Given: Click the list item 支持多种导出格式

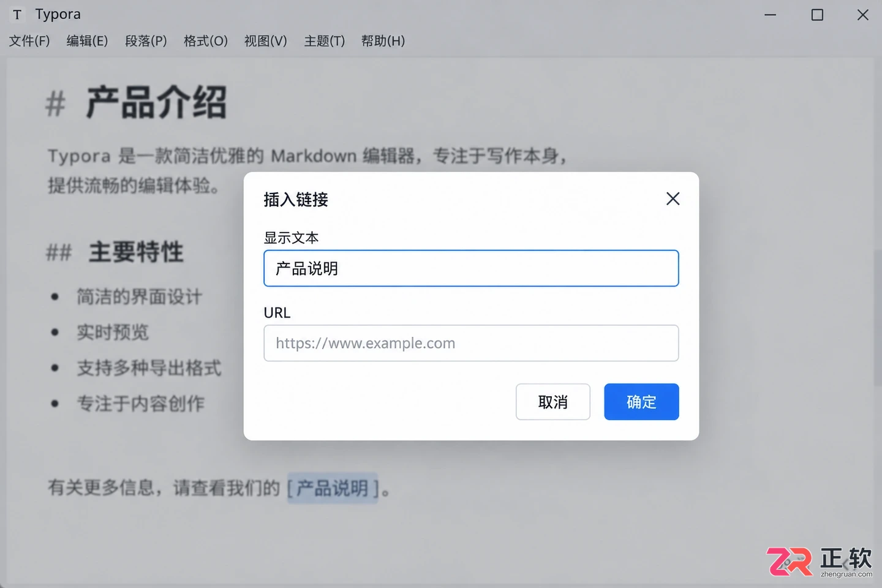Looking at the screenshot, I should pyautogui.click(x=149, y=368).
